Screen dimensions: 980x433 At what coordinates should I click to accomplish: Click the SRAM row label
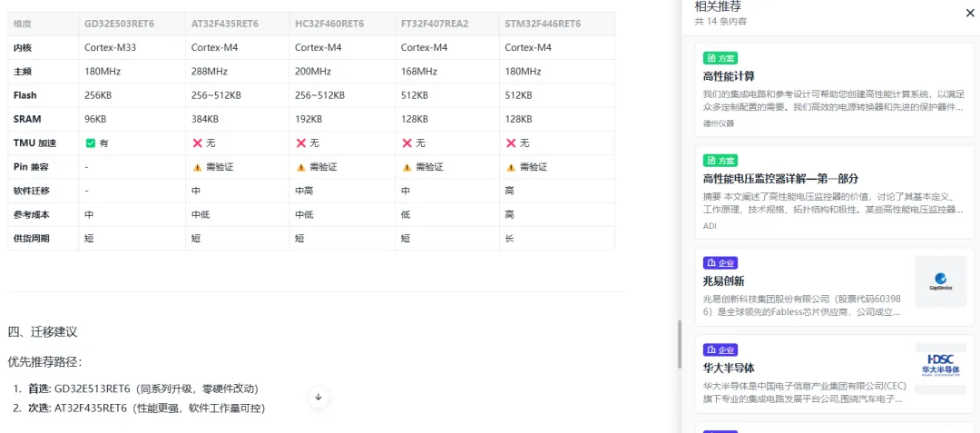pyautogui.click(x=25, y=119)
